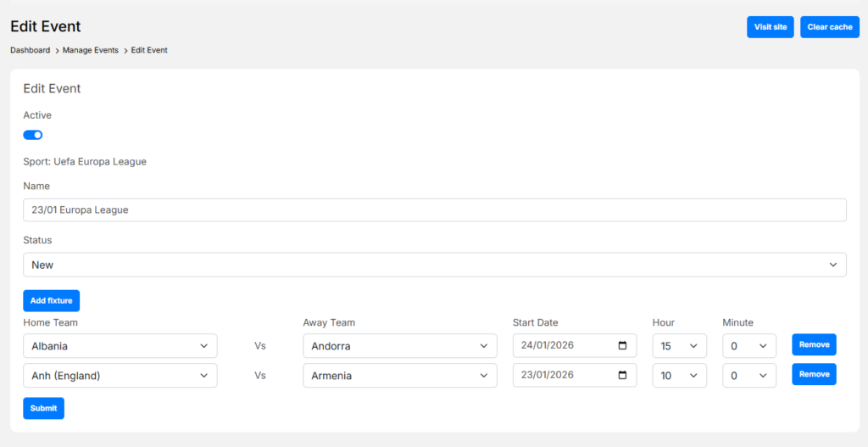Open the Anh (England) home team dropdown
The height and width of the screenshot is (447, 868).
pyautogui.click(x=120, y=376)
